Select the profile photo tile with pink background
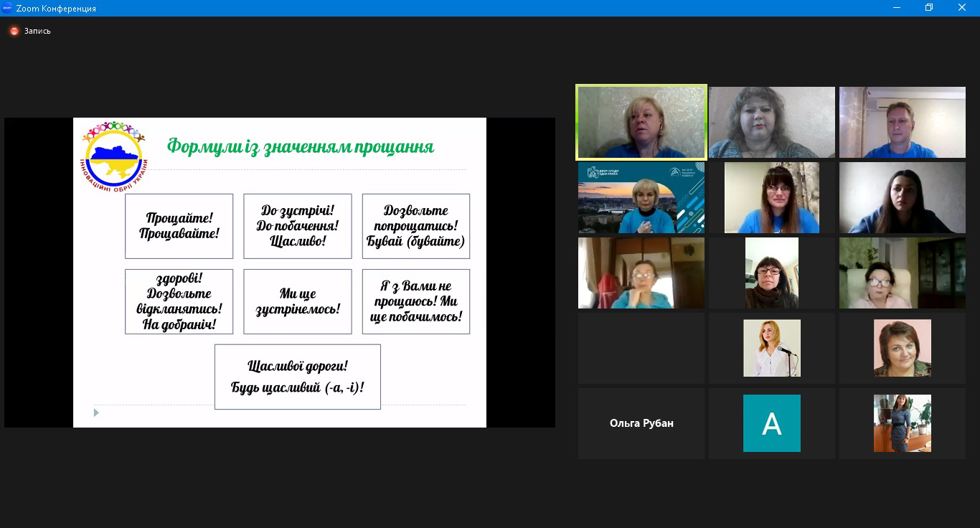The height and width of the screenshot is (528, 980). pos(903,348)
